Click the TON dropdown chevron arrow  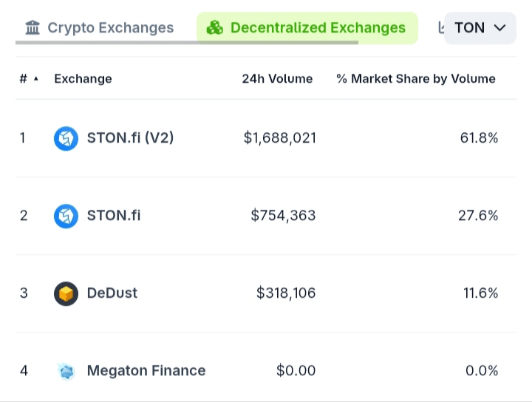tap(499, 28)
